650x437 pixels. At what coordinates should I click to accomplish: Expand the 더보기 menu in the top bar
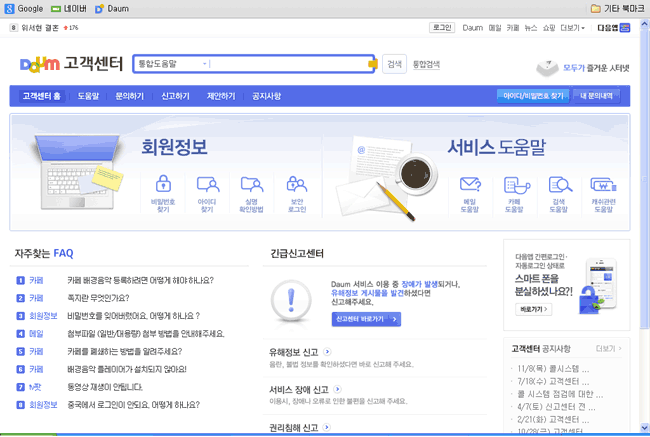coord(572,28)
